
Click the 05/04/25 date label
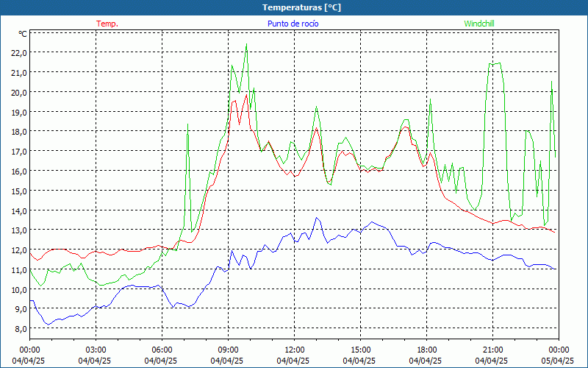(559, 361)
